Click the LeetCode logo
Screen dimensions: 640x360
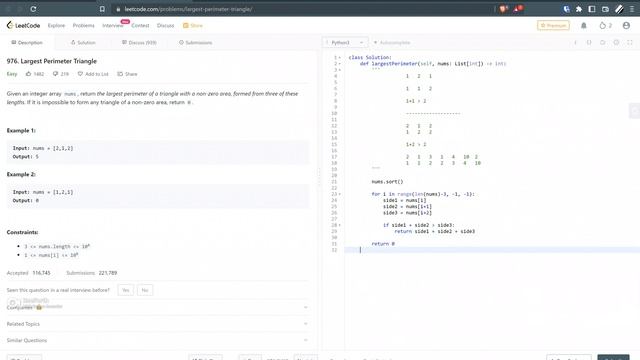pos(23,25)
